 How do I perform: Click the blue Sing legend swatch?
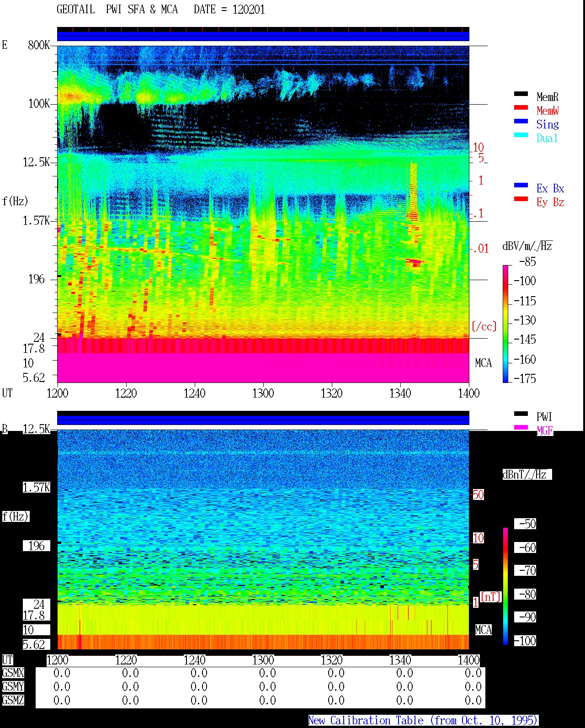tap(521, 122)
